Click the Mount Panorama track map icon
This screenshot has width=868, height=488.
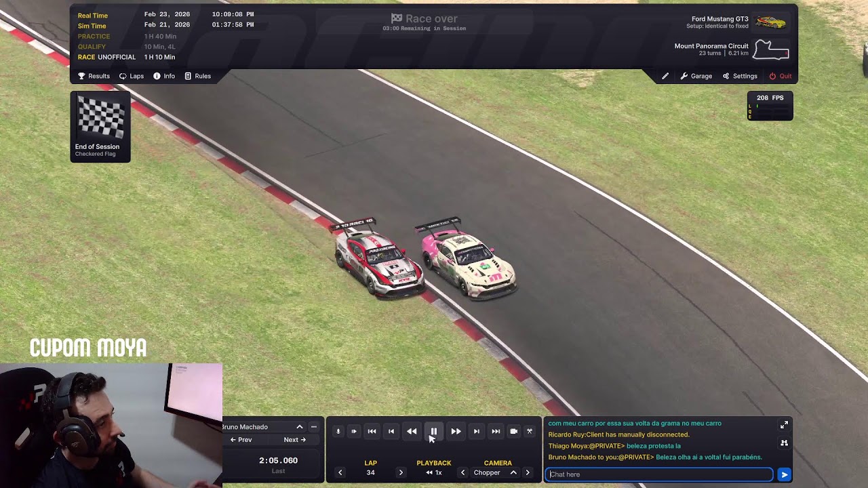coord(772,50)
